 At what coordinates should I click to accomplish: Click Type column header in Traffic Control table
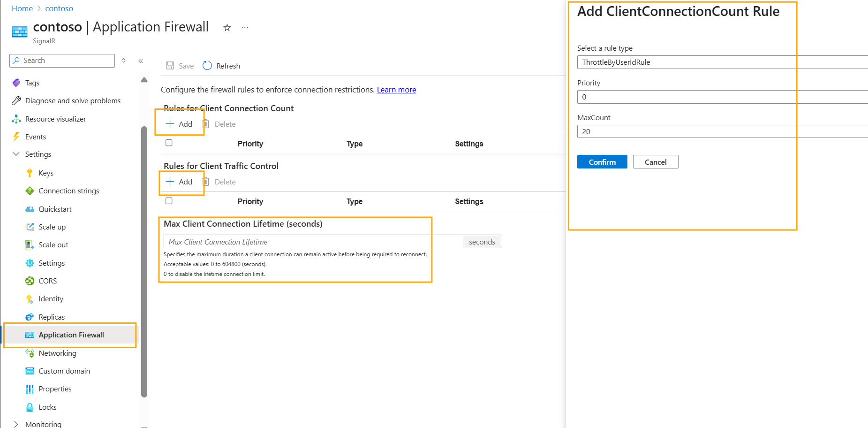click(355, 201)
